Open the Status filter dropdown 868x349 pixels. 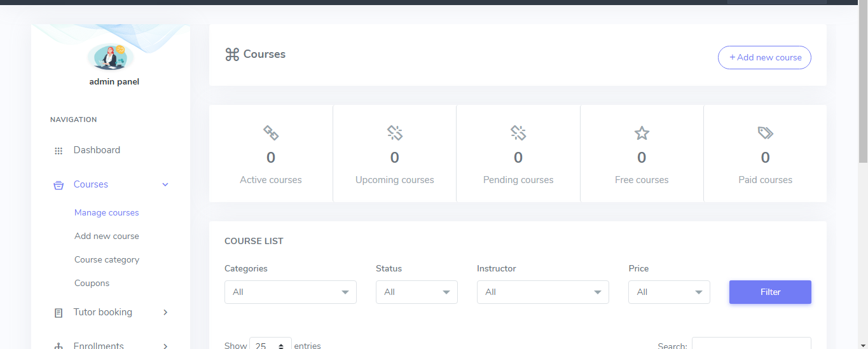(x=417, y=292)
